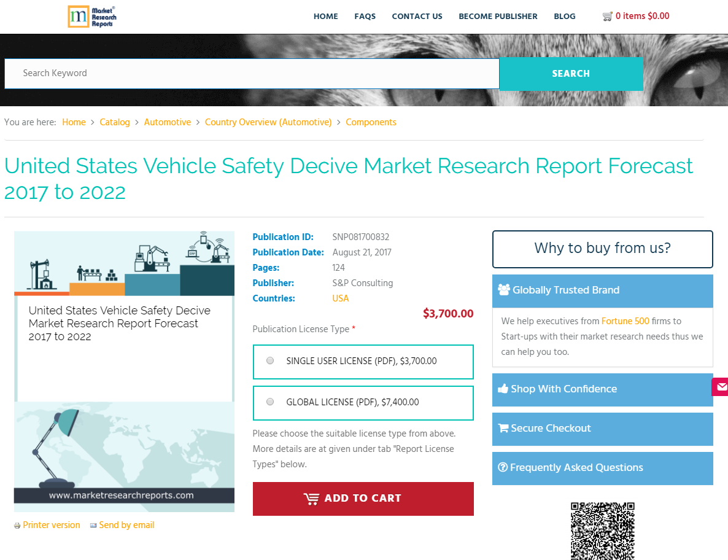Image resolution: width=728 pixels, height=560 pixels.
Task: Click the people icon on Globally Trusted Brand banner
Action: coord(505,289)
